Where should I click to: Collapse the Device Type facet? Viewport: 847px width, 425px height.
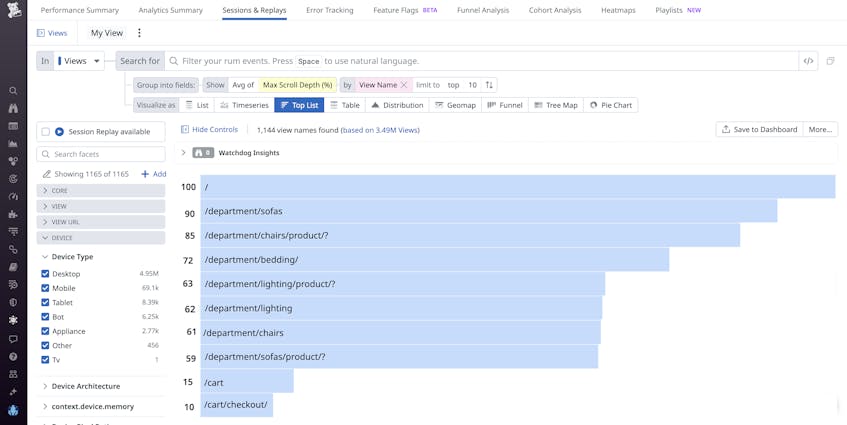68,257
